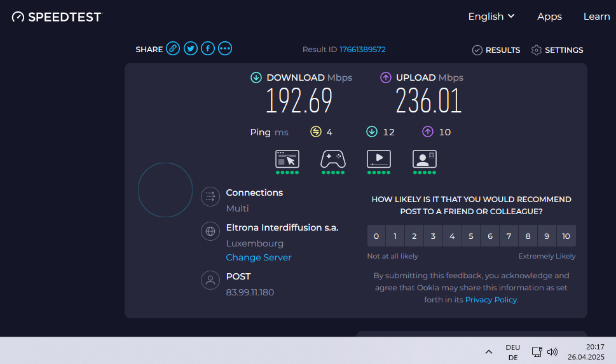Copy result link via share link icon

click(x=173, y=49)
